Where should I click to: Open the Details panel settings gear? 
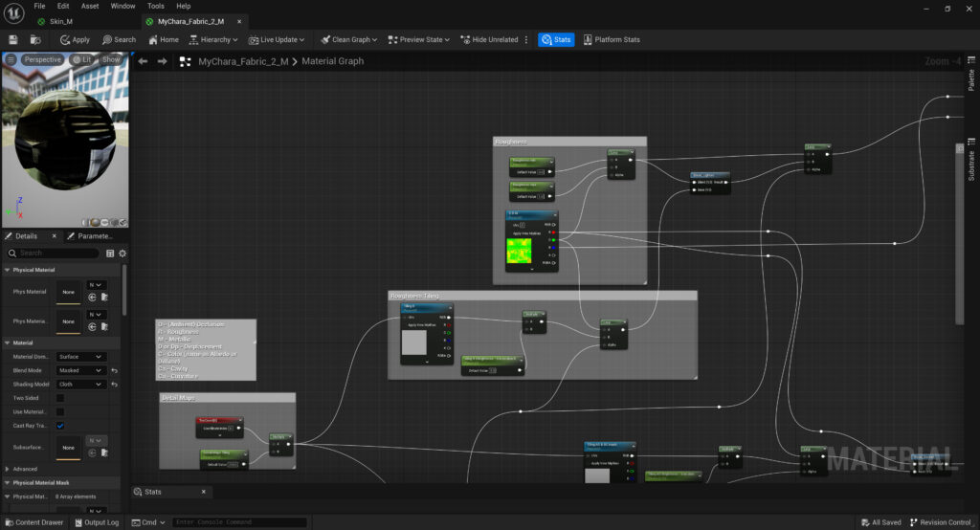[122, 253]
